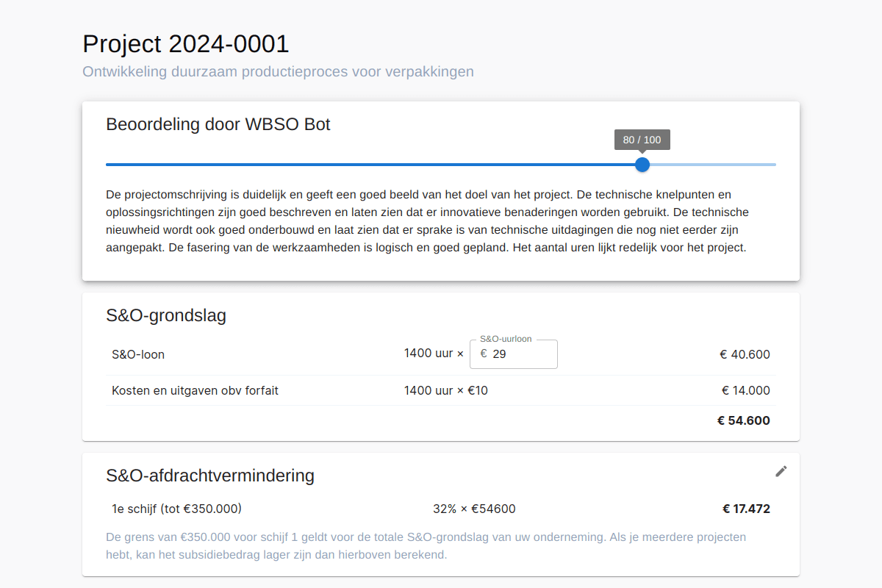The width and height of the screenshot is (882, 588).
Task: Click the bold '€ 17.472' subsidy amount
Action: tap(746, 509)
